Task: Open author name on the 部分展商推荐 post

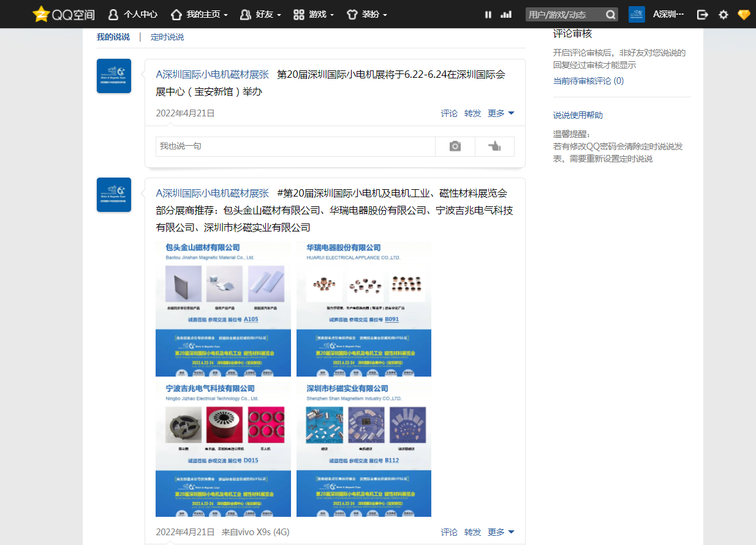Action: 213,194
